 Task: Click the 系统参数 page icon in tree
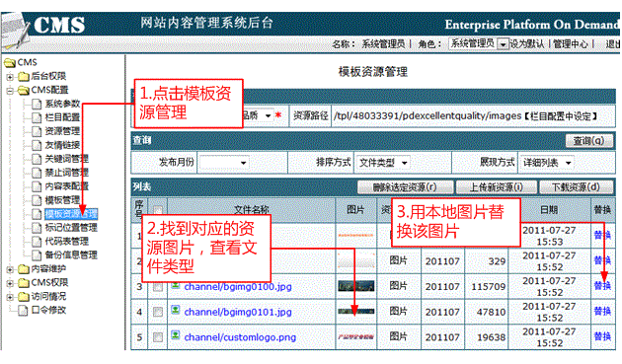[37, 104]
